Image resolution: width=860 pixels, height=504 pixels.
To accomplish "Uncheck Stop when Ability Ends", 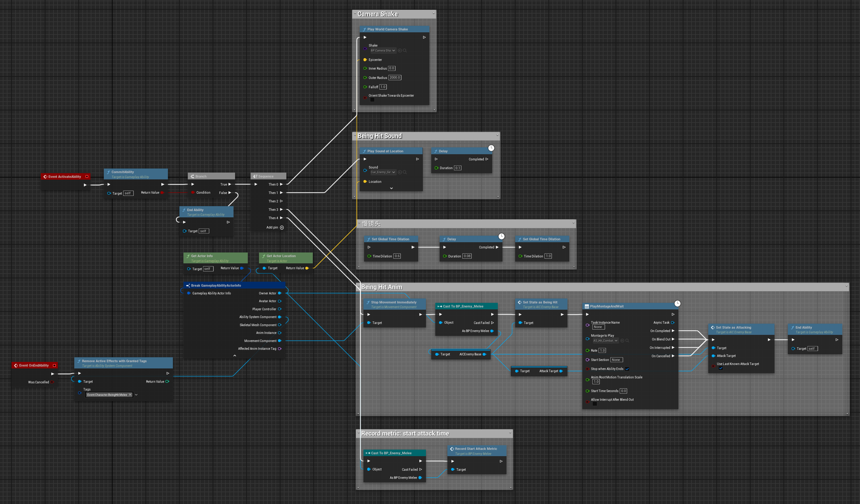I will (627, 369).
